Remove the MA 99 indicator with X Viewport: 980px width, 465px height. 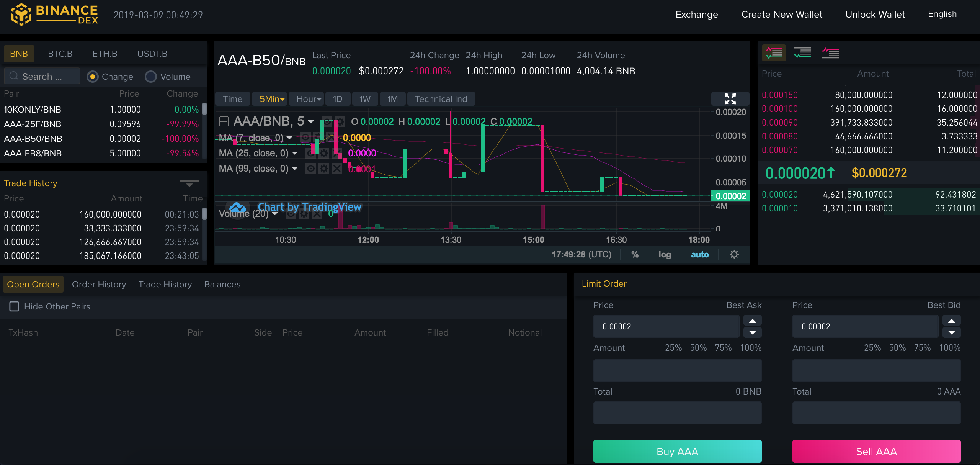tap(336, 169)
